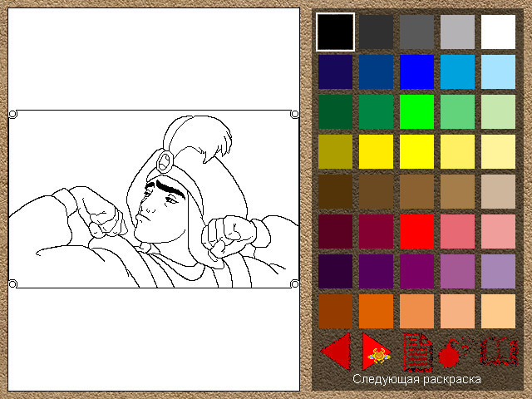Select the darkest brown swatch

[x=335, y=192]
